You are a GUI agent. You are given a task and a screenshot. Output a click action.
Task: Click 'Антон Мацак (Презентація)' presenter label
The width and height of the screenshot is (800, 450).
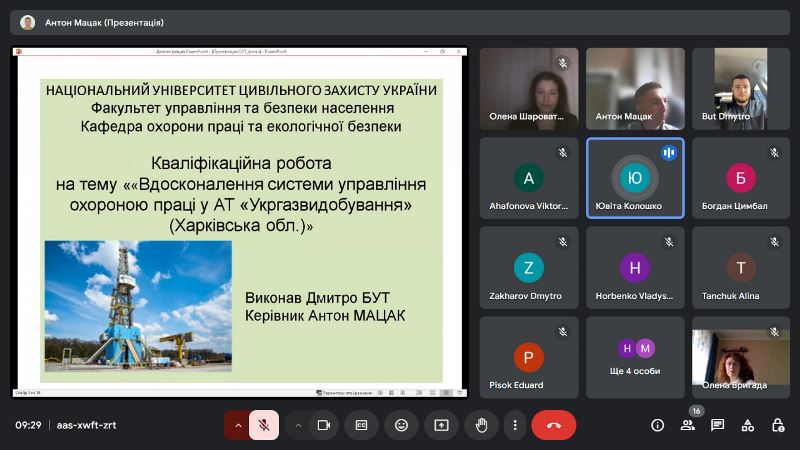(104, 22)
